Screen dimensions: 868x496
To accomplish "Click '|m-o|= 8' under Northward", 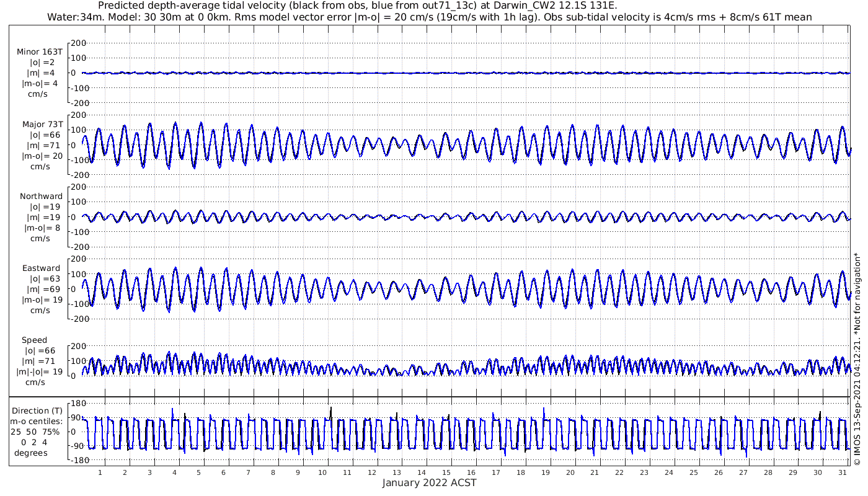I will click(42, 228).
